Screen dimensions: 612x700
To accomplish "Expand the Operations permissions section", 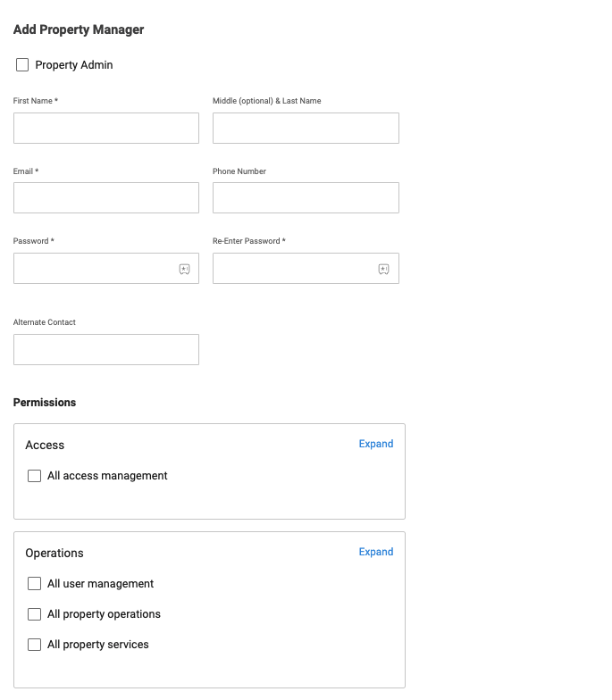I will tap(375, 552).
